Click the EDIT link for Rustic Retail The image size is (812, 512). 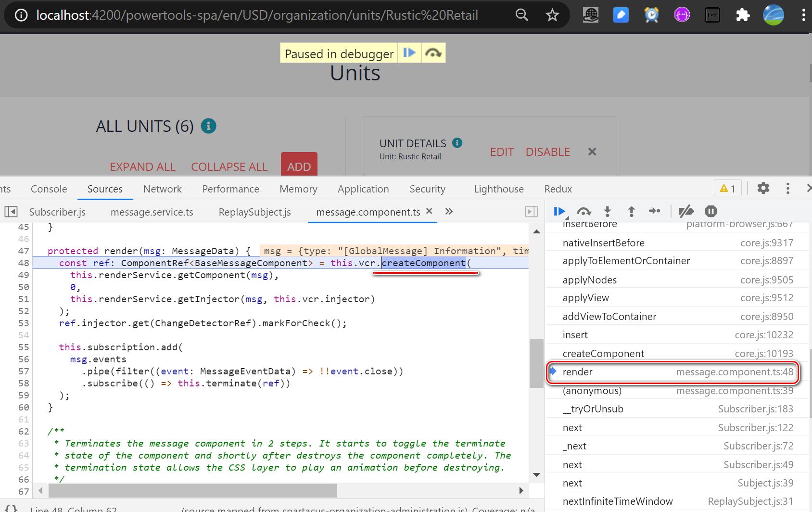tap(502, 152)
